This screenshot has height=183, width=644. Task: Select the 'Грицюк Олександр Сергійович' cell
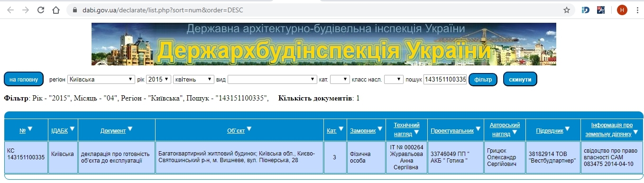click(x=505, y=157)
